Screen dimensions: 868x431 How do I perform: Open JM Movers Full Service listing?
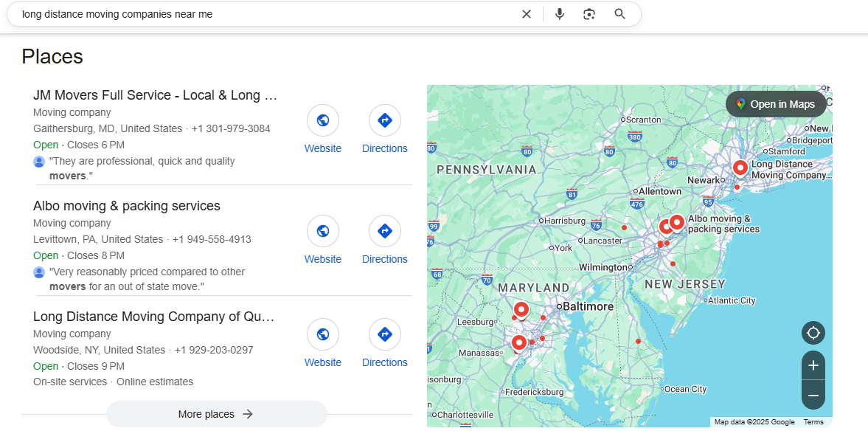pos(156,95)
